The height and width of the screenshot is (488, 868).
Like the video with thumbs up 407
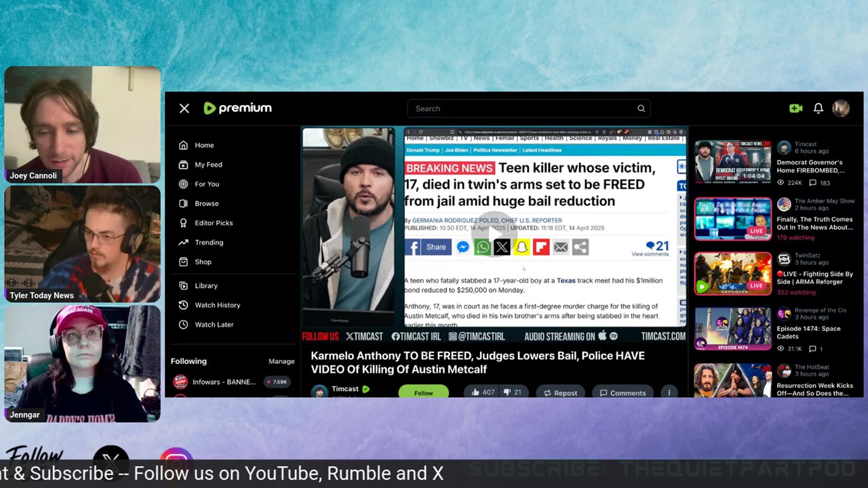point(482,392)
